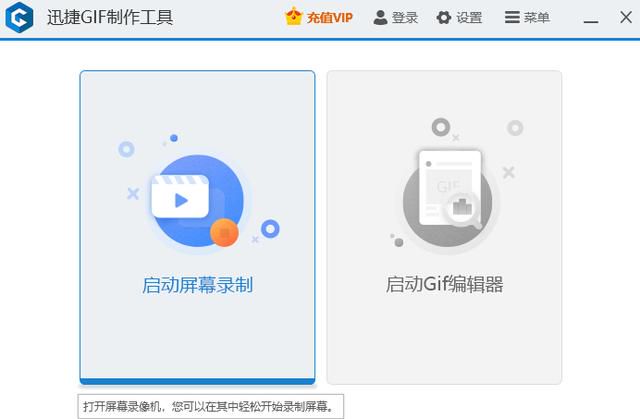
Task: Click the 启动Gif编辑器 label
Action: pos(444,284)
